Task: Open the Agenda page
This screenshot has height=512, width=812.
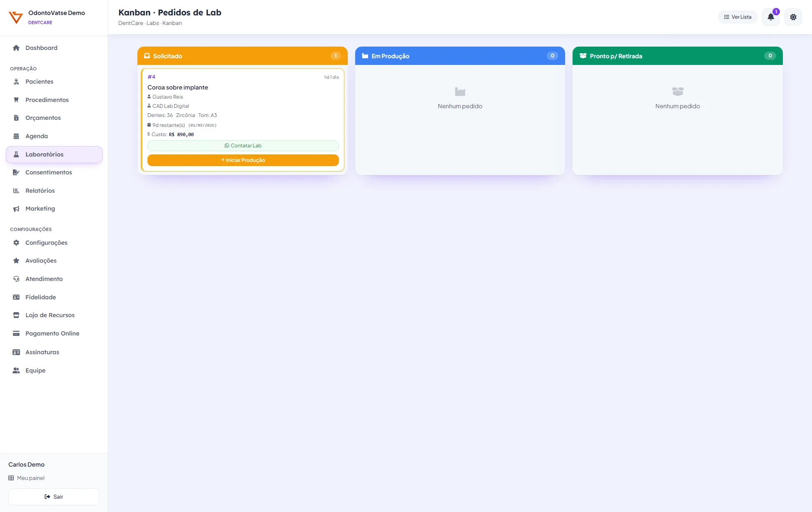Action: click(x=55, y=136)
